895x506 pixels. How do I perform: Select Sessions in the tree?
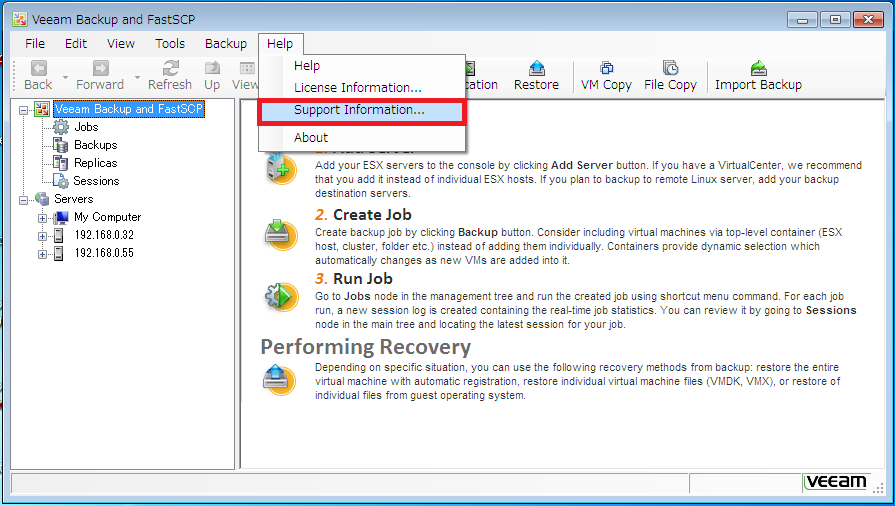point(96,181)
